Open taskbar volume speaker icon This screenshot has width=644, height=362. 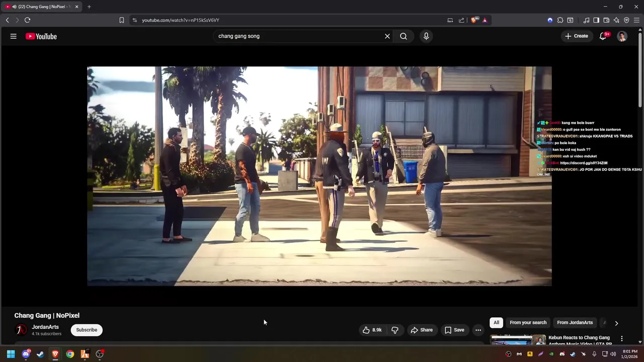tap(613, 354)
